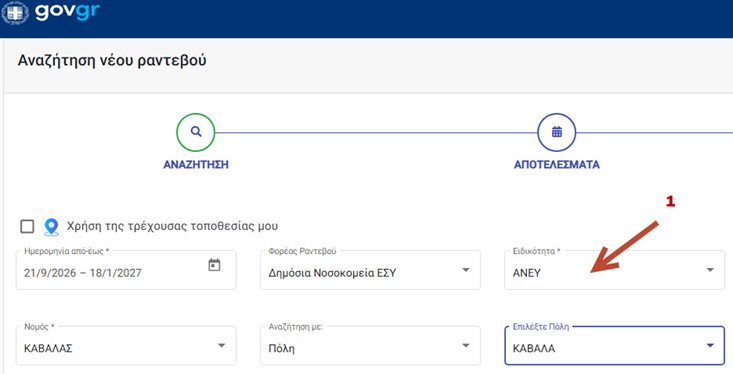Viewport: 733px width, 374px height.
Task: Enable the current location checkbox
Action: coord(27,226)
